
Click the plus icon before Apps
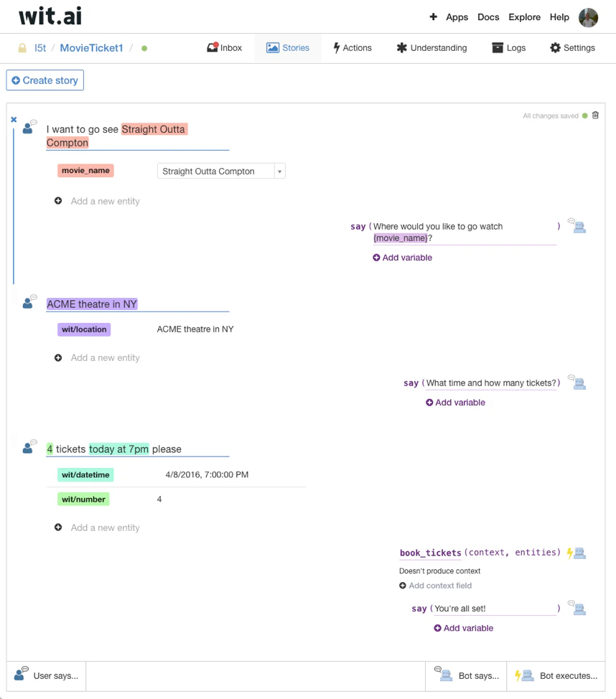432,17
